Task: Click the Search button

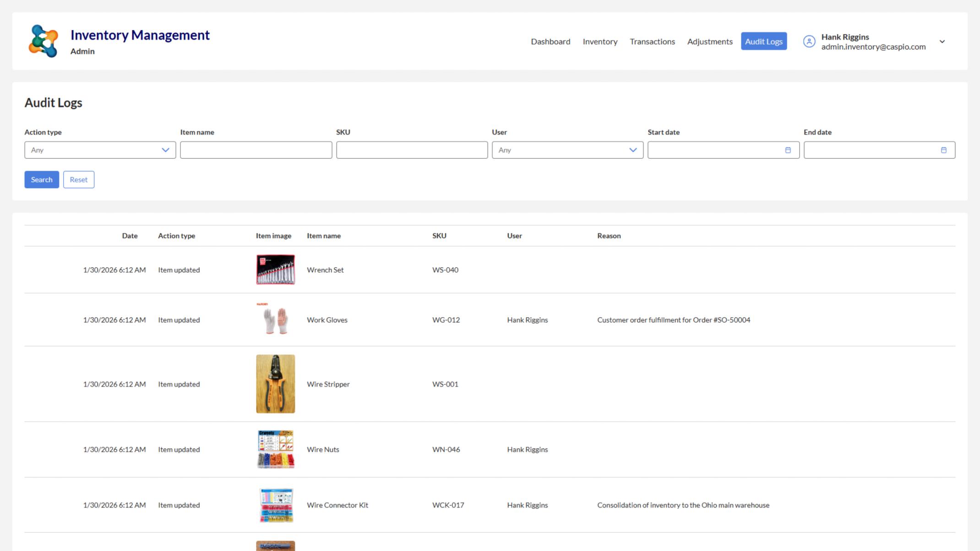Action: [42, 179]
